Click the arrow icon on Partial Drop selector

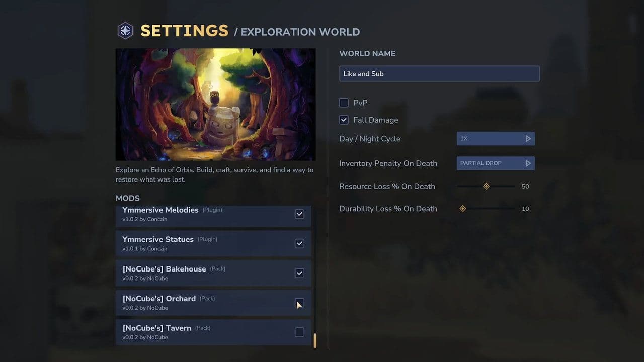point(528,163)
